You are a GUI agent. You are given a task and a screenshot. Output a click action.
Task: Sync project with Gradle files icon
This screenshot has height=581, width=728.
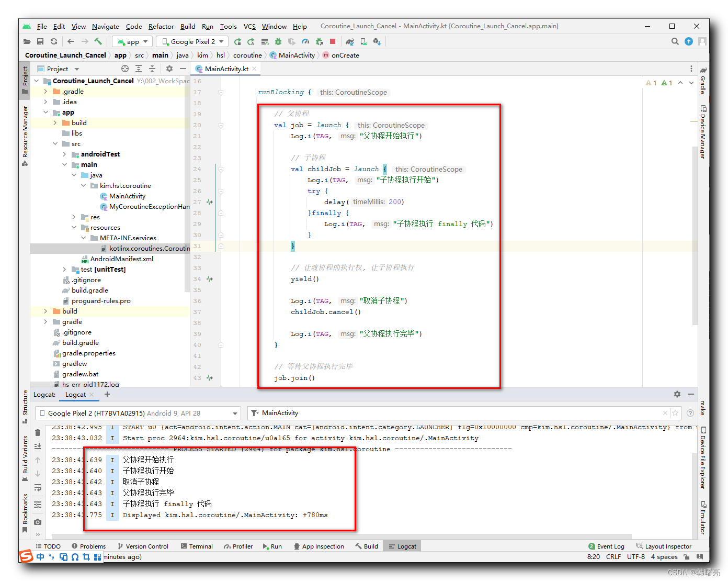click(350, 41)
